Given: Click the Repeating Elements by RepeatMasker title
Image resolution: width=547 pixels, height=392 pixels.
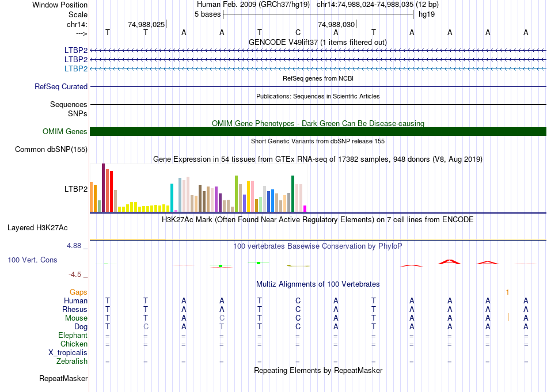Looking at the screenshot, I should (x=318, y=370).
